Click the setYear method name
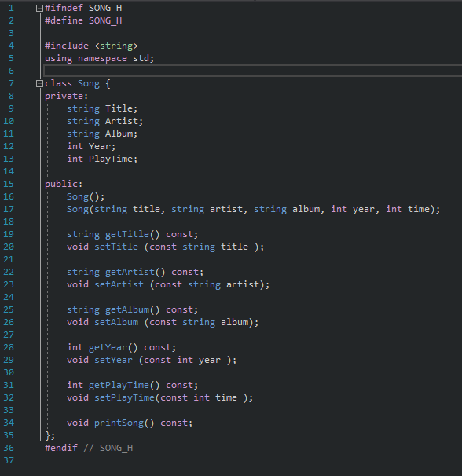Image resolution: width=462 pixels, height=476 pixels. 113,360
